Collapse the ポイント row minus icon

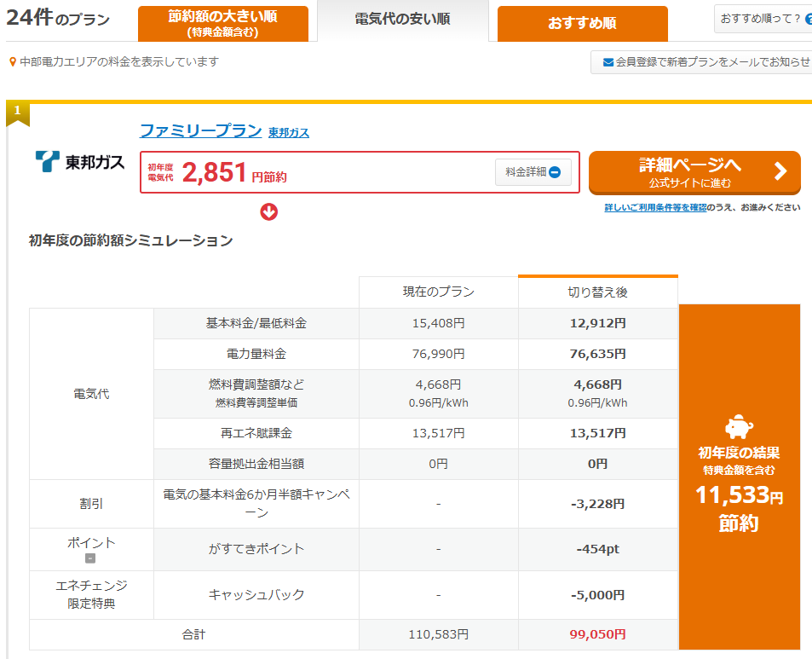tap(90, 558)
